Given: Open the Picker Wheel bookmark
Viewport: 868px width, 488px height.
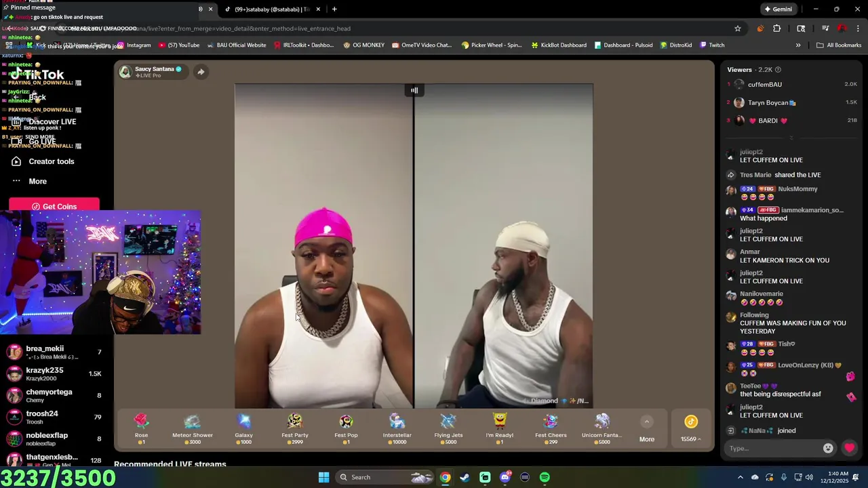Looking at the screenshot, I should click(x=492, y=45).
